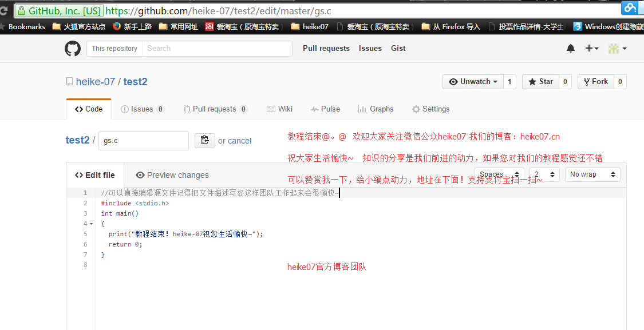Screen dimensions: 644x330
Task: Open the Unwatch dropdown
Action: (473, 82)
